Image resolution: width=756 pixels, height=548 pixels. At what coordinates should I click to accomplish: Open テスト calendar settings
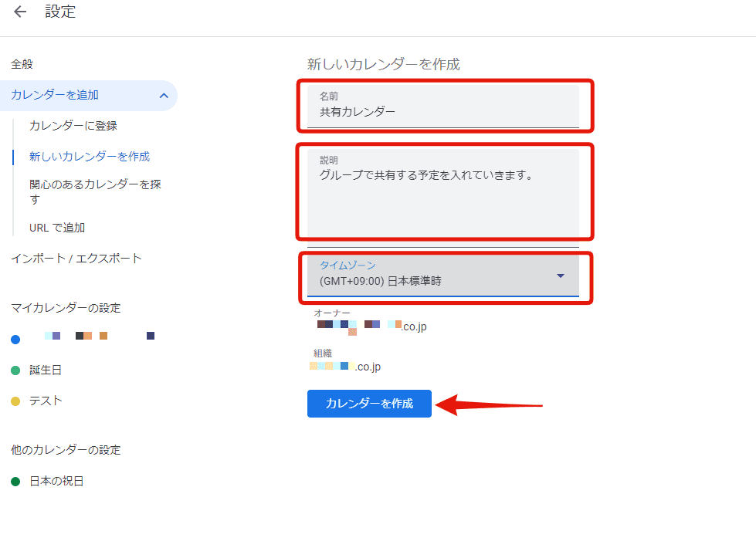tap(46, 401)
